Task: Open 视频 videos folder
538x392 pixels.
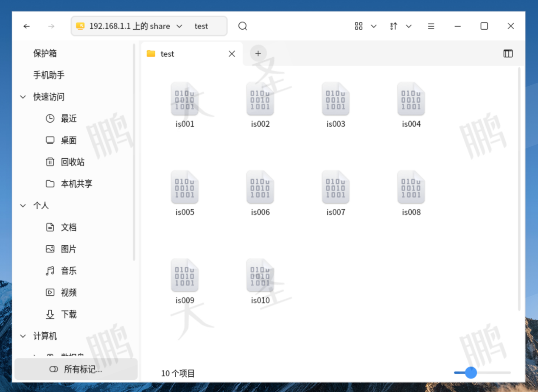Action: click(x=69, y=292)
